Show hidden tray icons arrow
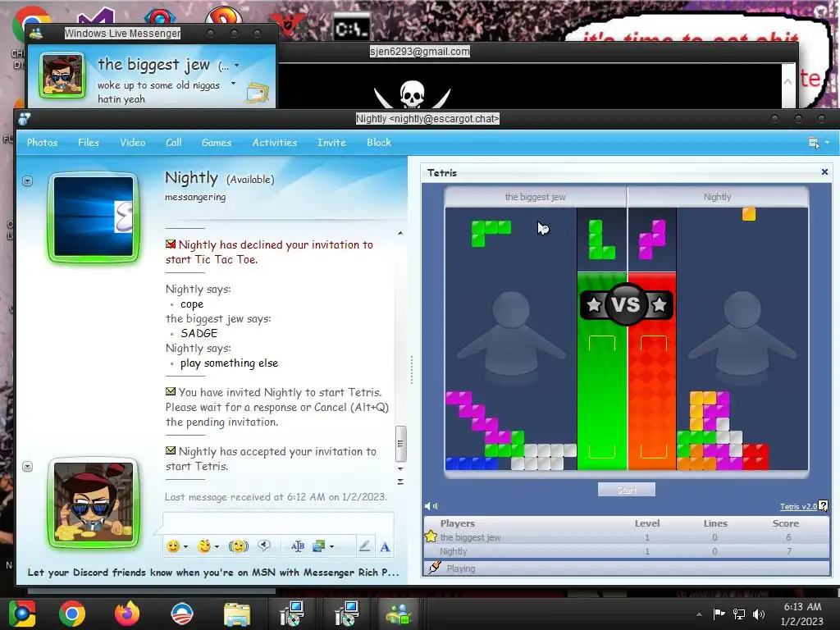The width and height of the screenshot is (840, 630). [x=699, y=614]
